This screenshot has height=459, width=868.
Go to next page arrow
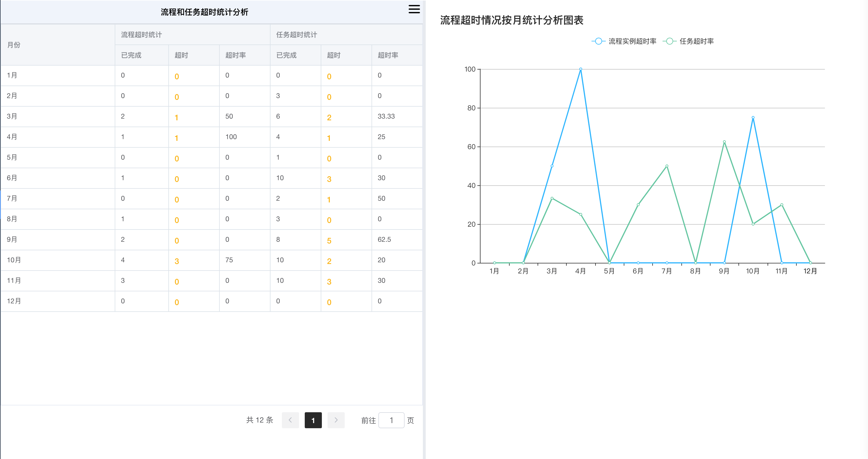click(x=336, y=420)
